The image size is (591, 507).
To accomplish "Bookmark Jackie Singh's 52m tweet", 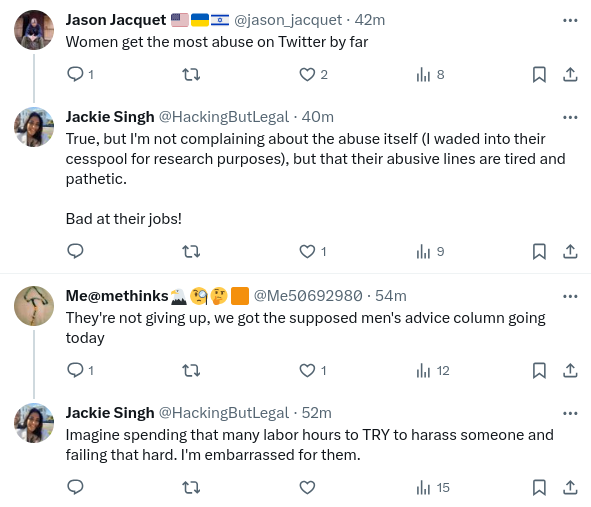I will tap(539, 487).
